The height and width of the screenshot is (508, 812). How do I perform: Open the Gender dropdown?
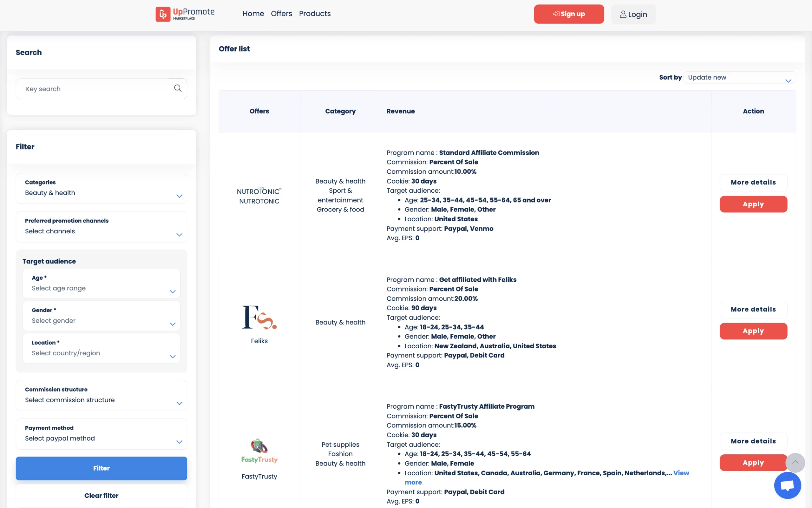click(x=101, y=316)
